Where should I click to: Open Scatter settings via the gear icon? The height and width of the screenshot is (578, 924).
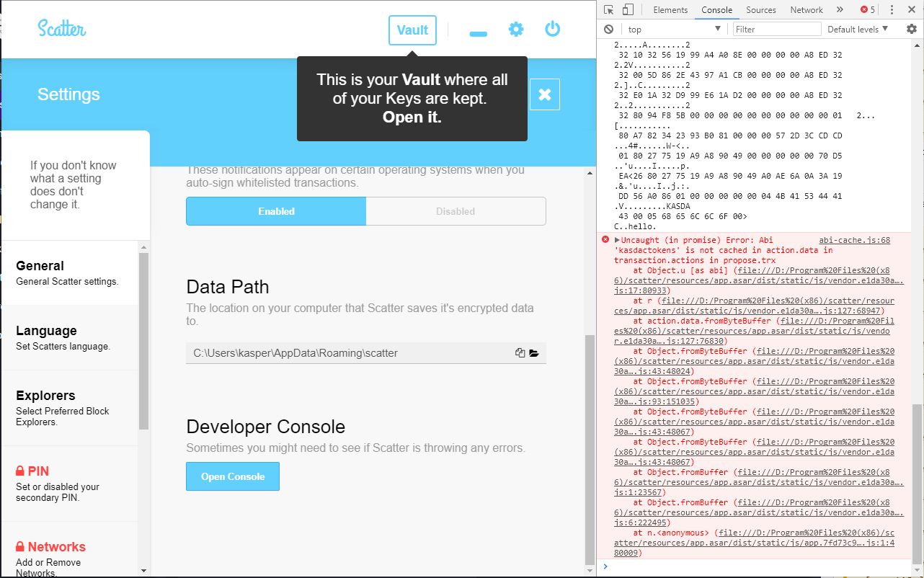click(x=516, y=30)
